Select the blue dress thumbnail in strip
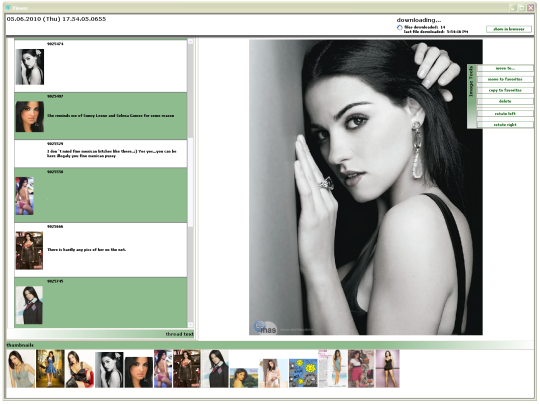 (50, 369)
